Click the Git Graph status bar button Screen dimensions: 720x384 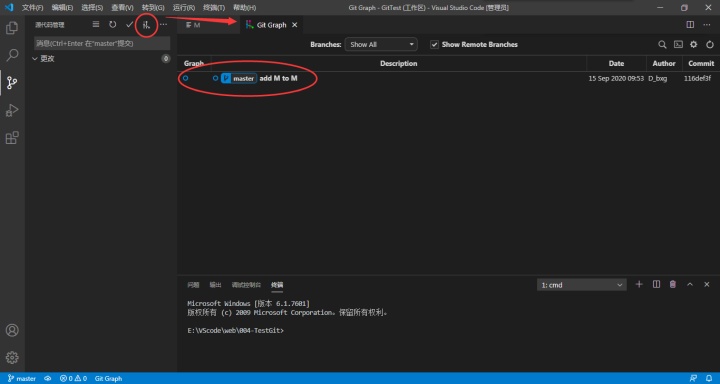click(108, 378)
